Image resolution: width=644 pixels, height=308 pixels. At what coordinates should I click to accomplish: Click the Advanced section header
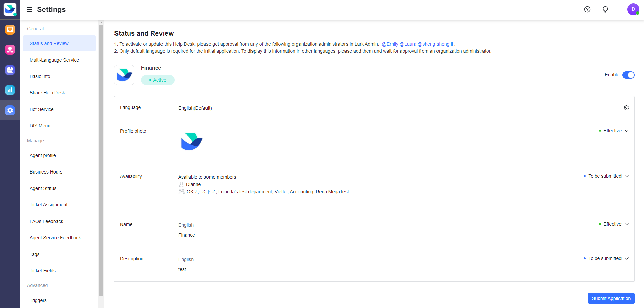[37, 285]
